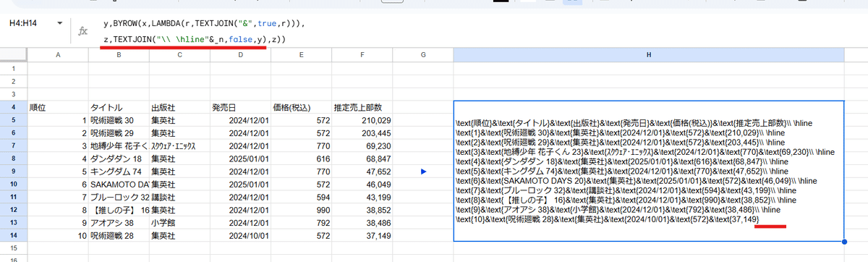Click the select-all corner of the grid
Viewport: 868px width, 262px height.
coord(14,54)
